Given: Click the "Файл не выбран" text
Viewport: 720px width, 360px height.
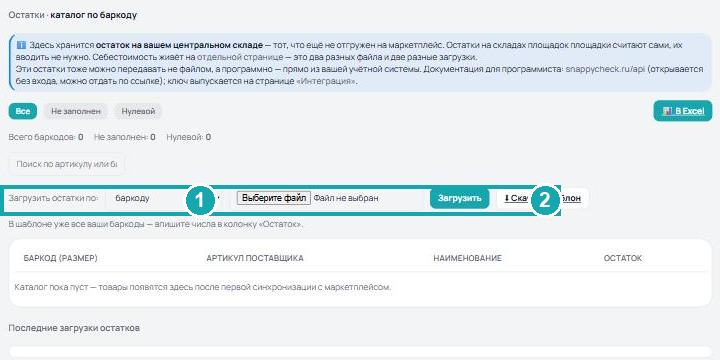Looking at the screenshot, I should click(x=346, y=198).
